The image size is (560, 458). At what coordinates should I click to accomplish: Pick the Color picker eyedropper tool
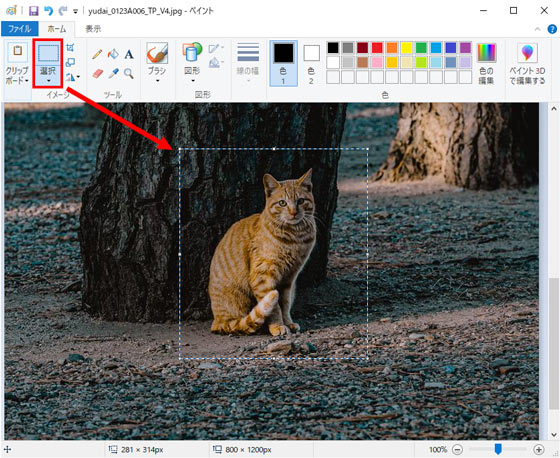[x=113, y=74]
